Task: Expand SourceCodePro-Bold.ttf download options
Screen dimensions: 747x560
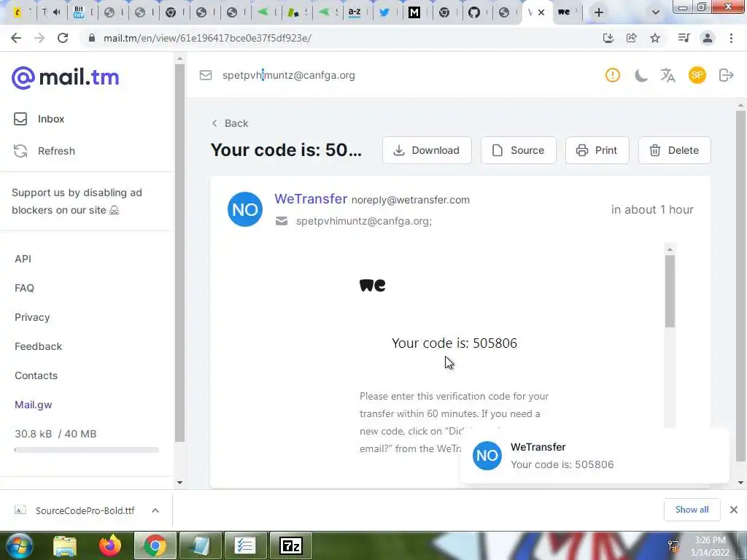Action: pos(155,510)
